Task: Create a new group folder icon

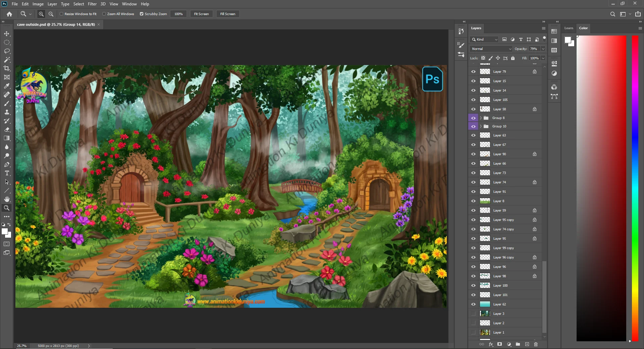Action: click(518, 344)
